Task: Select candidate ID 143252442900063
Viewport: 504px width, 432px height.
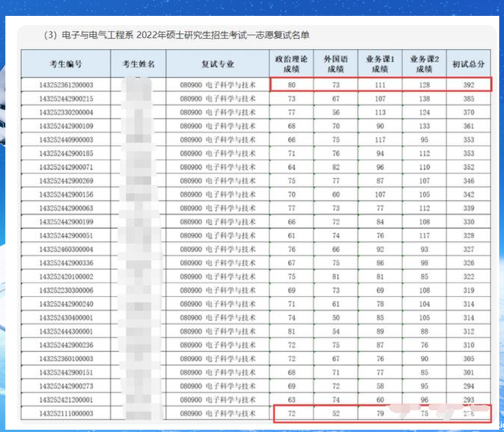Action: coord(66,208)
